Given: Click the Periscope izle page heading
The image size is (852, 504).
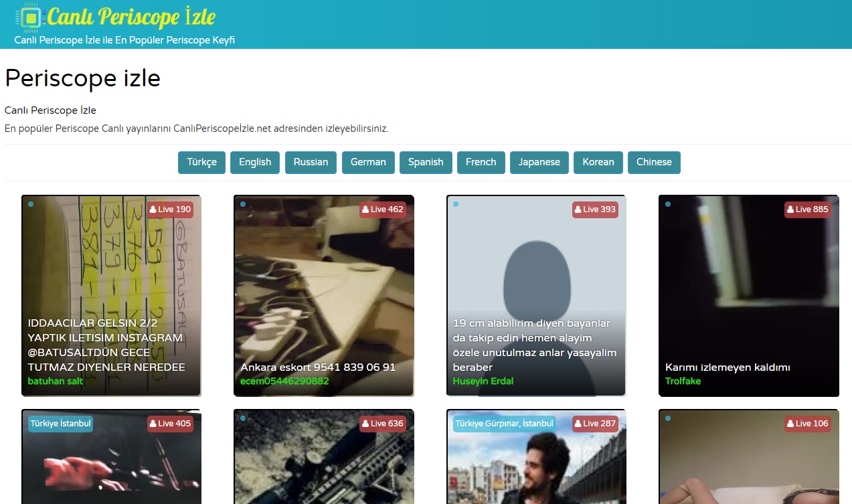Looking at the screenshot, I should click(82, 78).
